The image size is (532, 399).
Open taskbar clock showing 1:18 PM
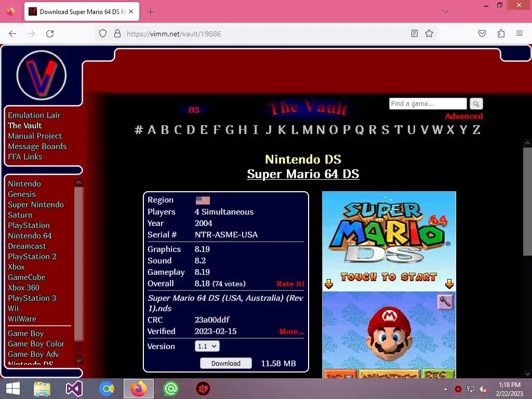[510, 389]
